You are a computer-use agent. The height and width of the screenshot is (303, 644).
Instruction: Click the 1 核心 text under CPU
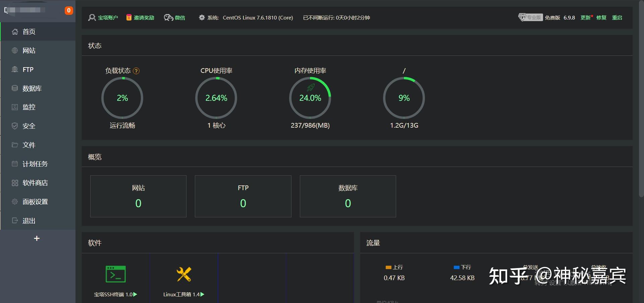coord(216,125)
